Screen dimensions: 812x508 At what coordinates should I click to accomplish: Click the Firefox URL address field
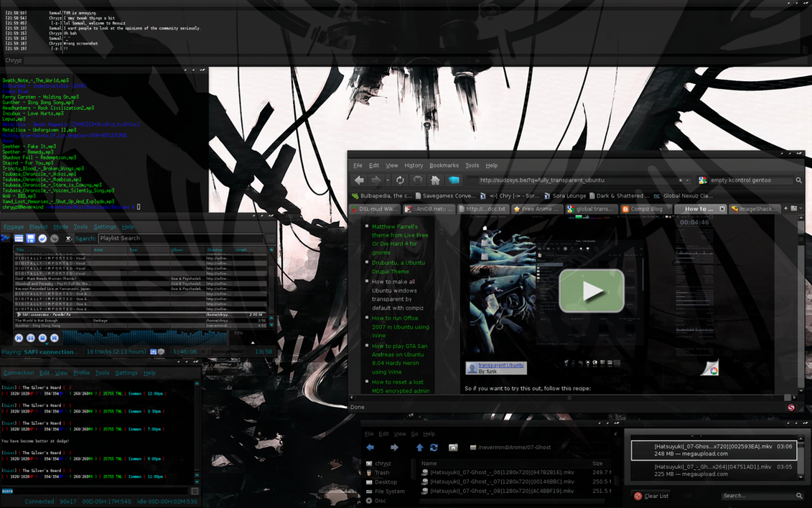coord(575,180)
